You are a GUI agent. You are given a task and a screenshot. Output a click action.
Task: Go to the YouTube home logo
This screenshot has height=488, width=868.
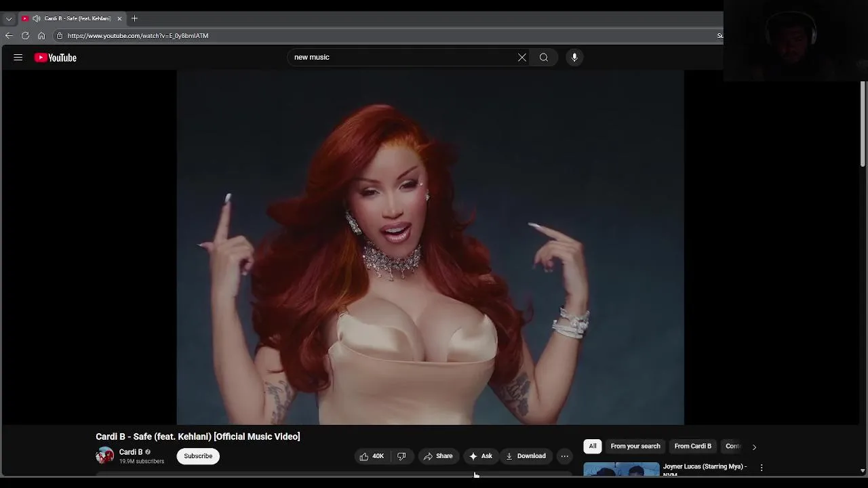click(x=56, y=58)
